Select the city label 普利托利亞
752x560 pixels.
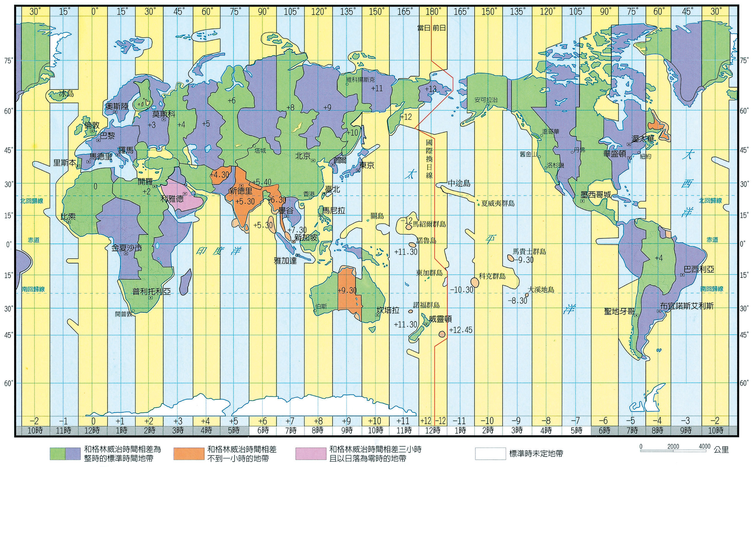151,292
